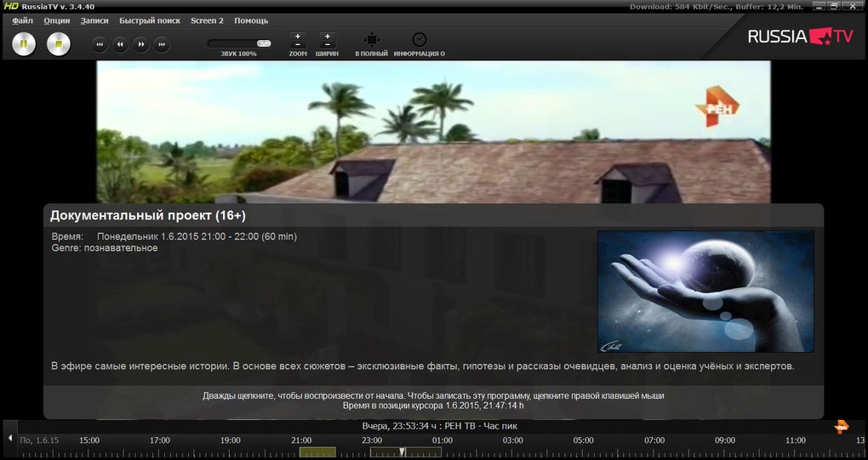Minimize the RussiaTV window
The width and height of the screenshot is (868, 460).
819,6
